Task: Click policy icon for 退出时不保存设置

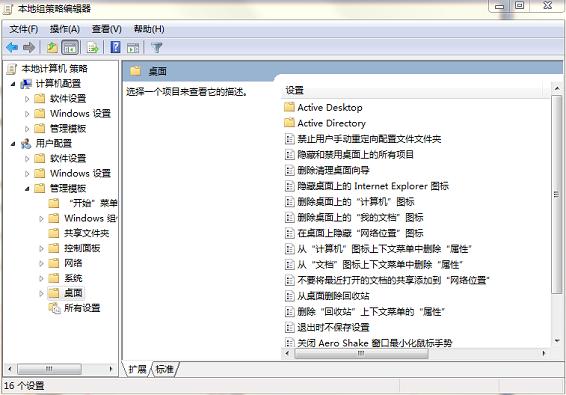Action: click(x=289, y=327)
